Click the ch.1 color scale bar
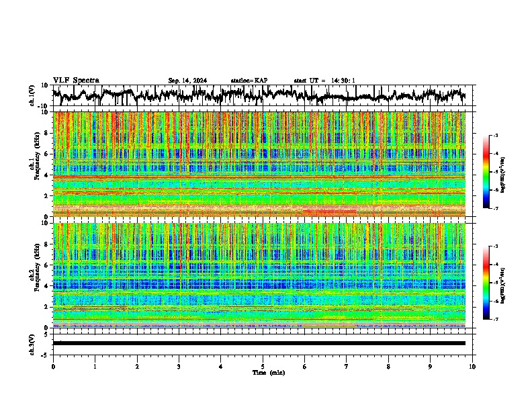 [486, 172]
